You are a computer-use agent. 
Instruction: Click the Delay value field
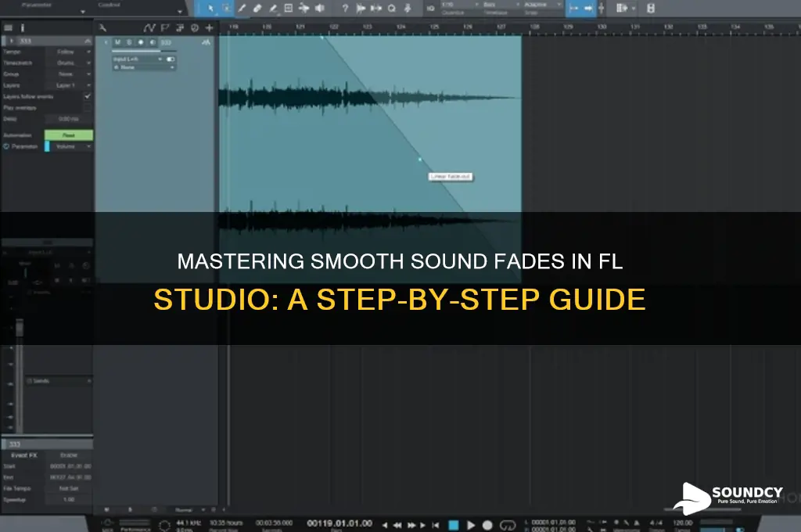[69, 119]
